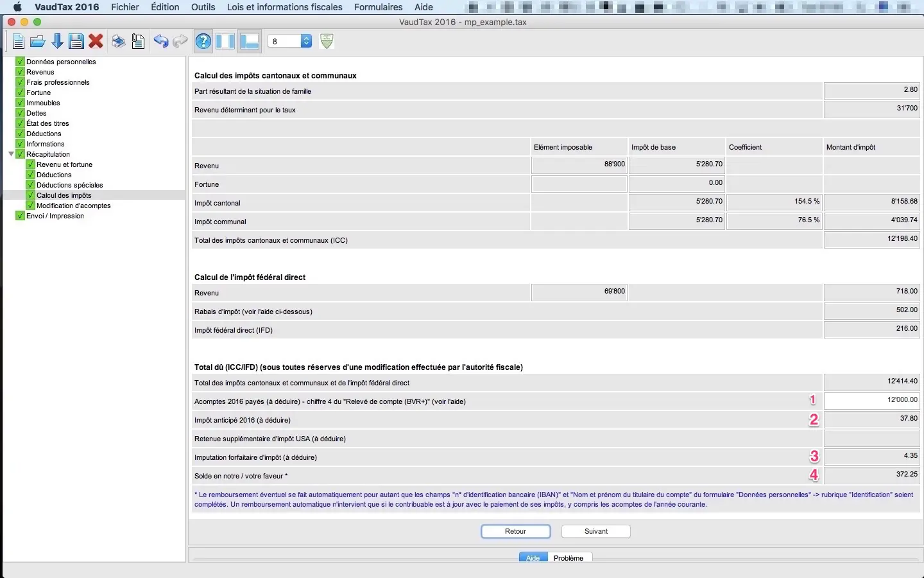Image resolution: width=924 pixels, height=578 pixels.
Task: Open the Outils menu
Action: click(203, 7)
